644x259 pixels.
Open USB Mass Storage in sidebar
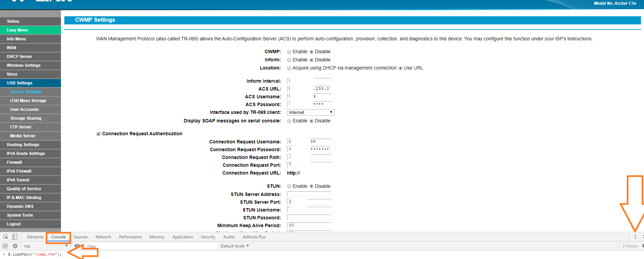tap(28, 101)
